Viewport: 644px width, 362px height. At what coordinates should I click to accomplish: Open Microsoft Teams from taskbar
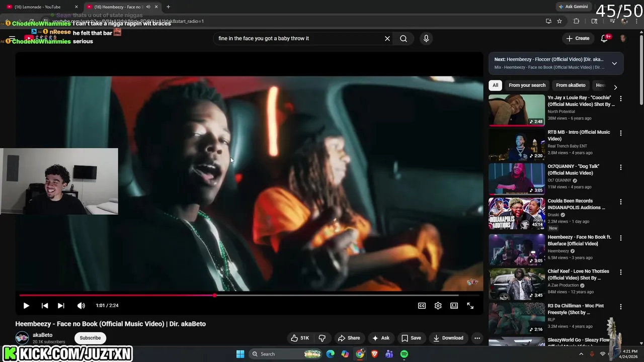pos(389,354)
